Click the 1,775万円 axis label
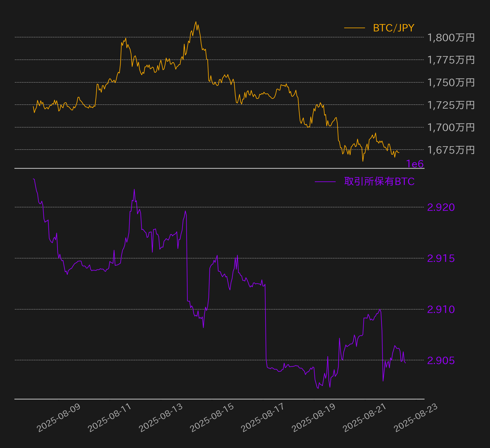This screenshot has height=448, width=490. click(451, 60)
